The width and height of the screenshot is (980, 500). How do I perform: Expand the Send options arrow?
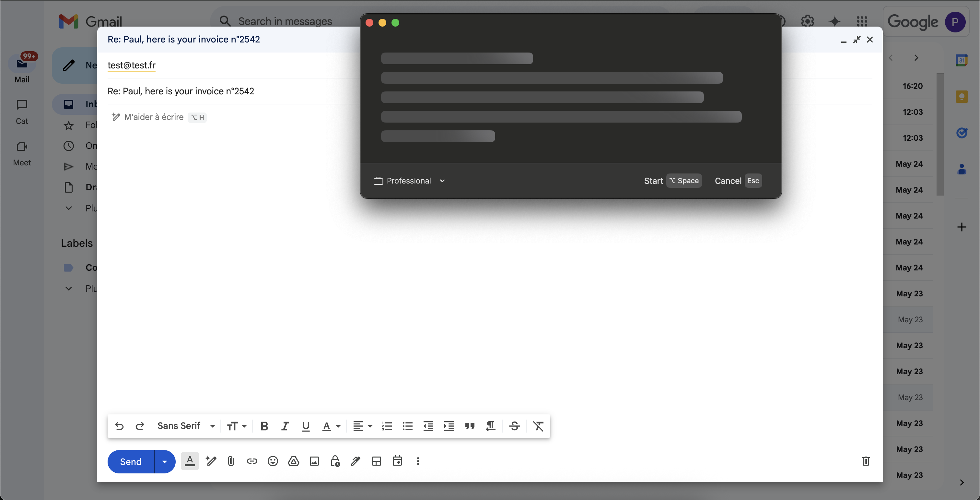click(164, 461)
